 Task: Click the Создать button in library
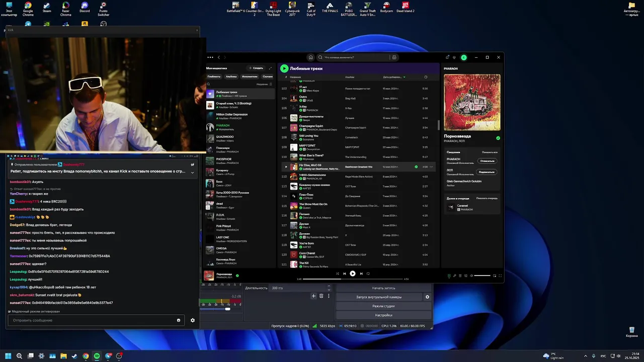coord(256,68)
